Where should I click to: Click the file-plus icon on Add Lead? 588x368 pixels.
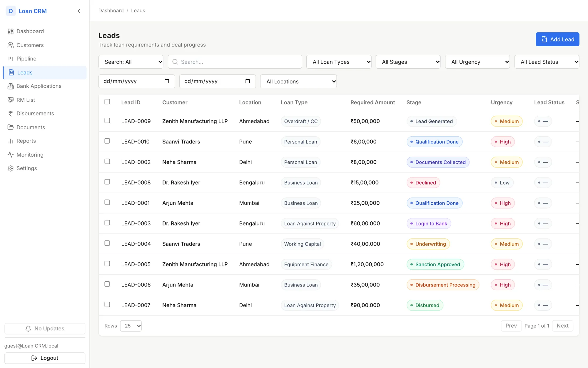coord(544,39)
